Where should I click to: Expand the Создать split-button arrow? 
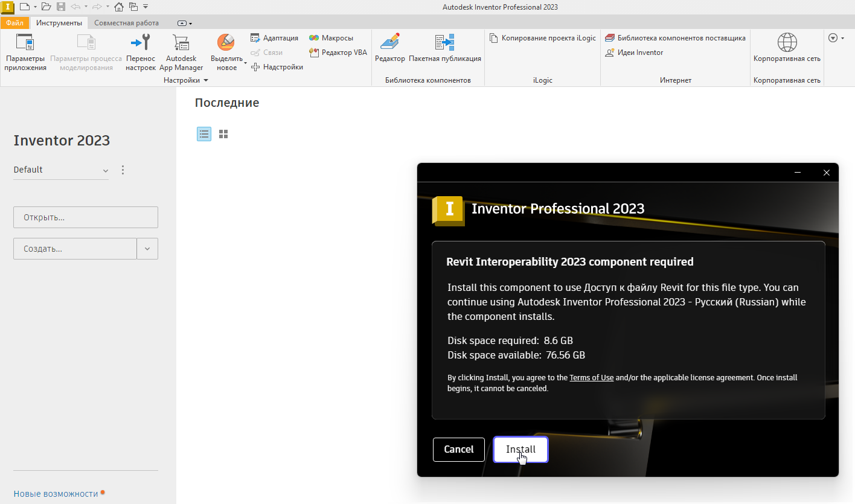[147, 249]
